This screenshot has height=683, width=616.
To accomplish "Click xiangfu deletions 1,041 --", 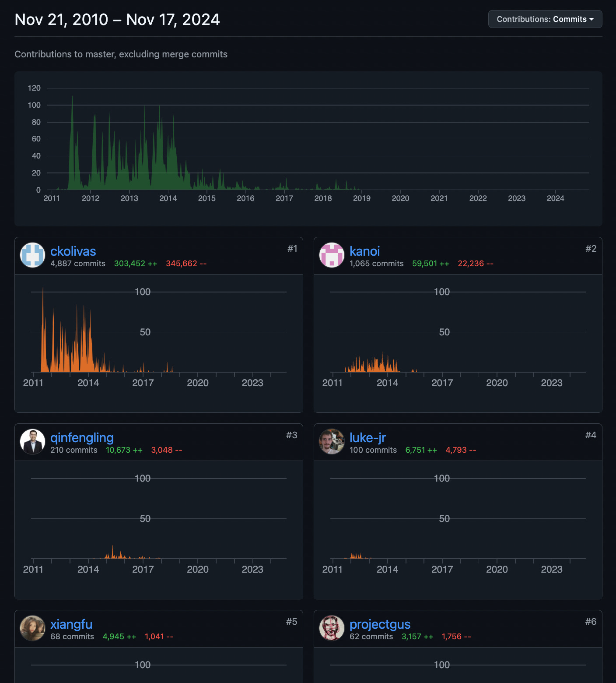I will (159, 637).
